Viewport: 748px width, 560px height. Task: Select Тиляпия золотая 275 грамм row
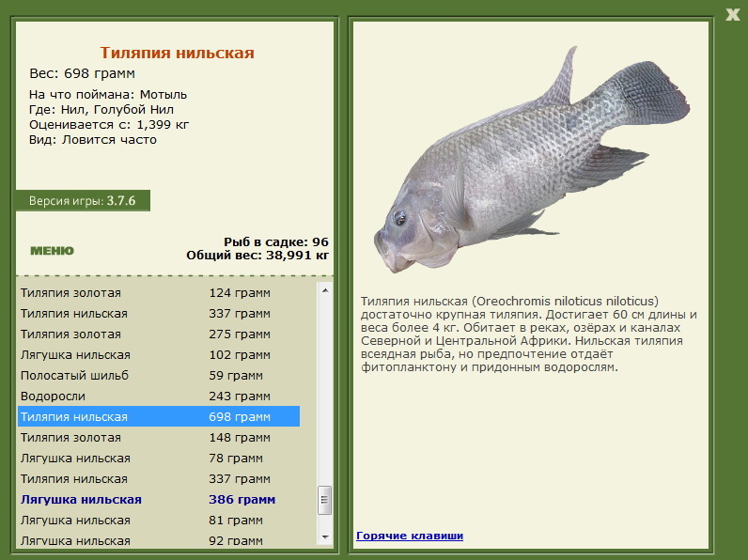point(159,334)
